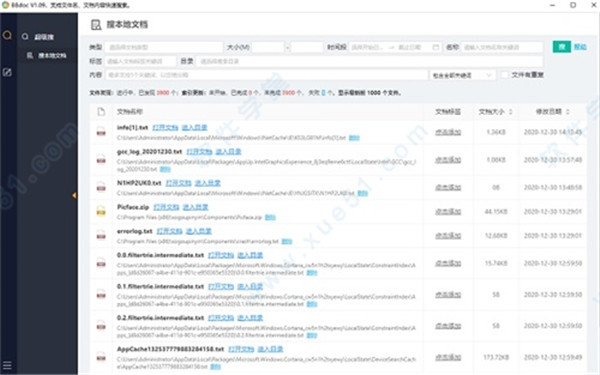Click the delete link after Picface.zip path
This screenshot has height=375, width=600.
[x=270, y=217]
